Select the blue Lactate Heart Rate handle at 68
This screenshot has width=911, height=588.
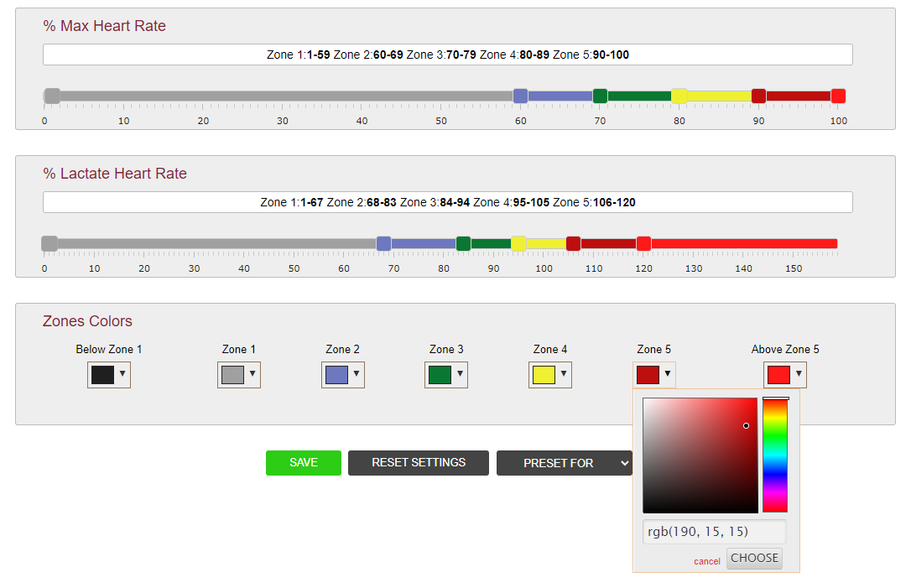click(383, 243)
